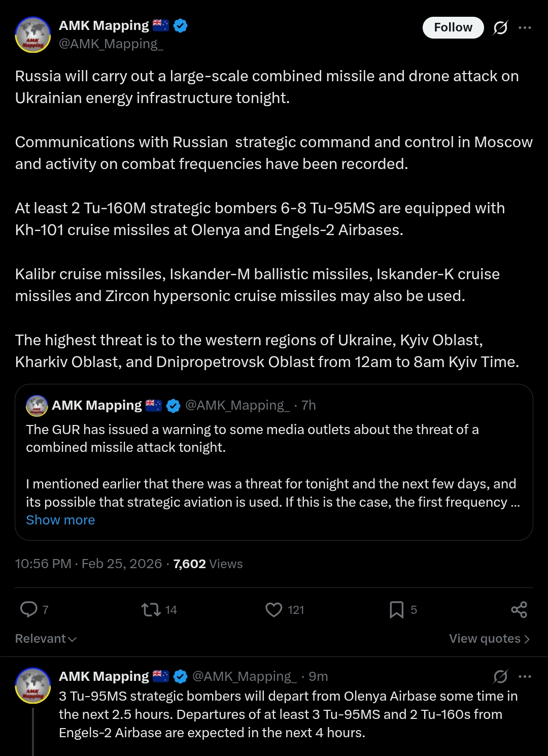The height and width of the screenshot is (756, 548).
Task: Open the quoted AMK Mapping tweet card
Action: [274, 462]
